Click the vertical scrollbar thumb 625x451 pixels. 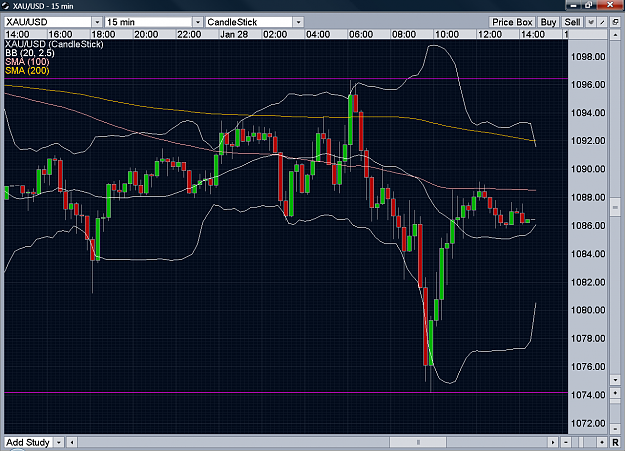pyautogui.click(x=615, y=207)
